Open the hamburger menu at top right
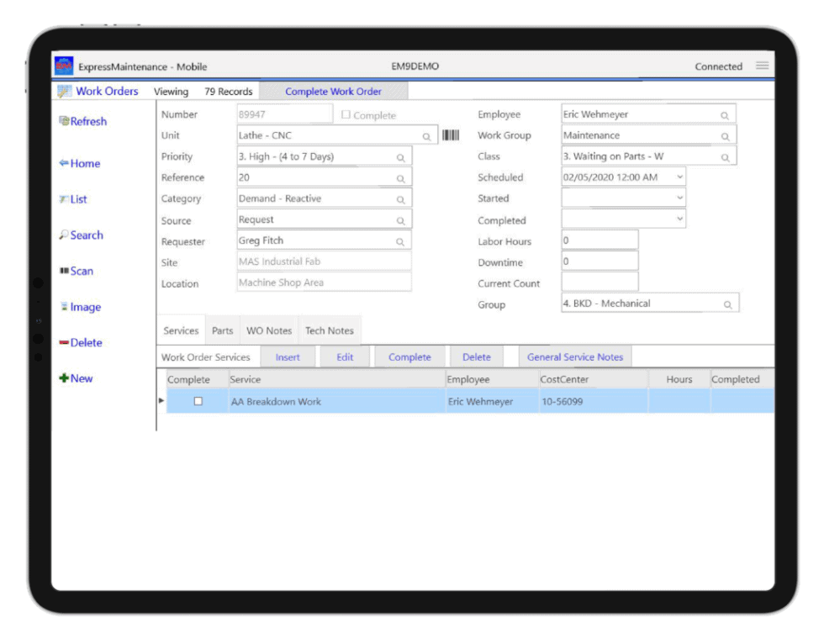Screen dimensions: 824x644 pyautogui.click(x=763, y=65)
